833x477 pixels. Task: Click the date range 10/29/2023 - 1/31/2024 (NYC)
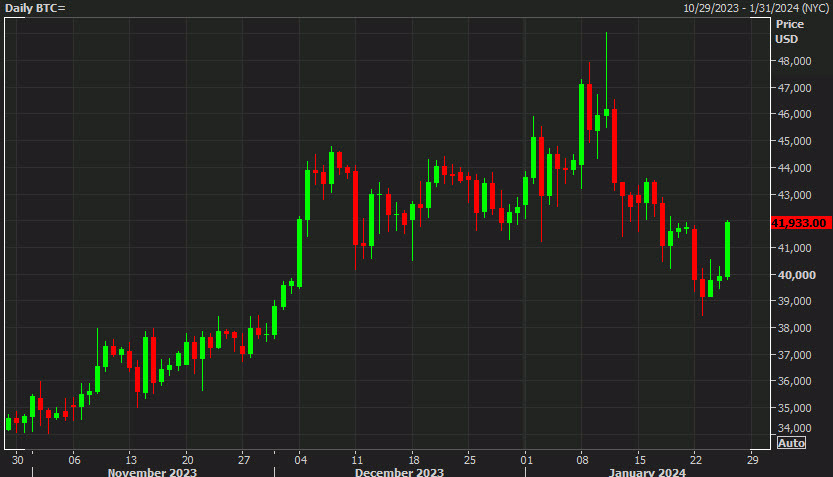coord(756,8)
